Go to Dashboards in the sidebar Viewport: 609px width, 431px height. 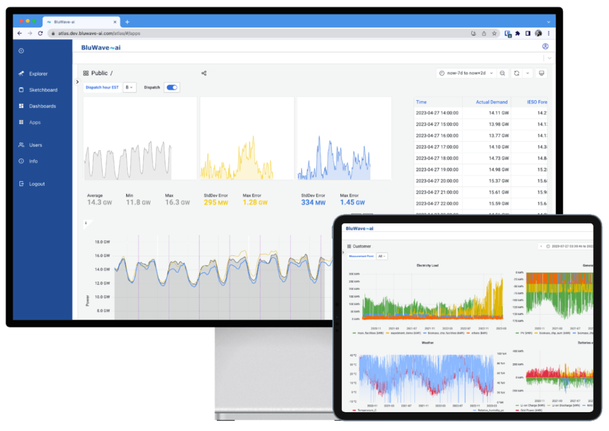[x=41, y=106]
